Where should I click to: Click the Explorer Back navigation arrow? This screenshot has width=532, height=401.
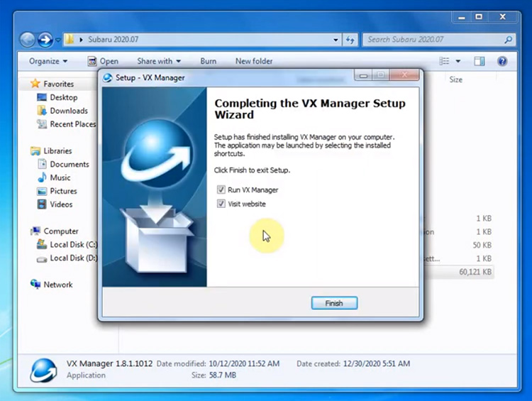[28, 40]
